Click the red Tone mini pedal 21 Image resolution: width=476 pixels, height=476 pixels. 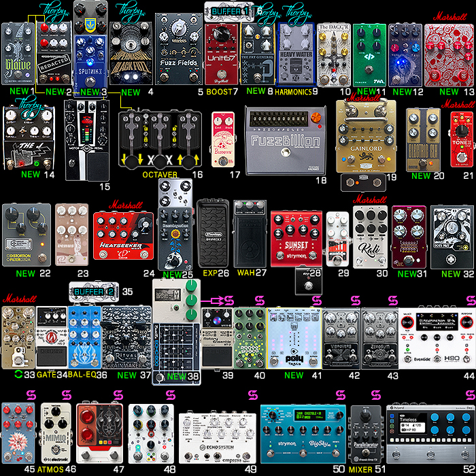pos(461,139)
